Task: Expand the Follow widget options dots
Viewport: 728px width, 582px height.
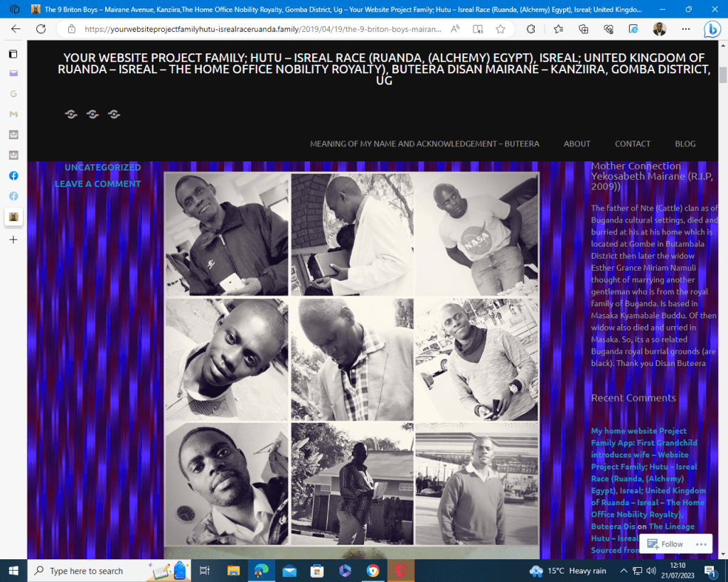Action: pos(700,544)
